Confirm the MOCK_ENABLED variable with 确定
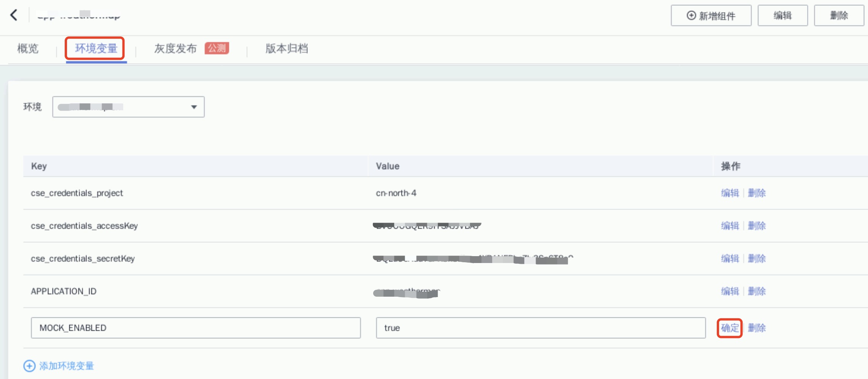Viewport: 868px width, 379px height. [x=729, y=328]
